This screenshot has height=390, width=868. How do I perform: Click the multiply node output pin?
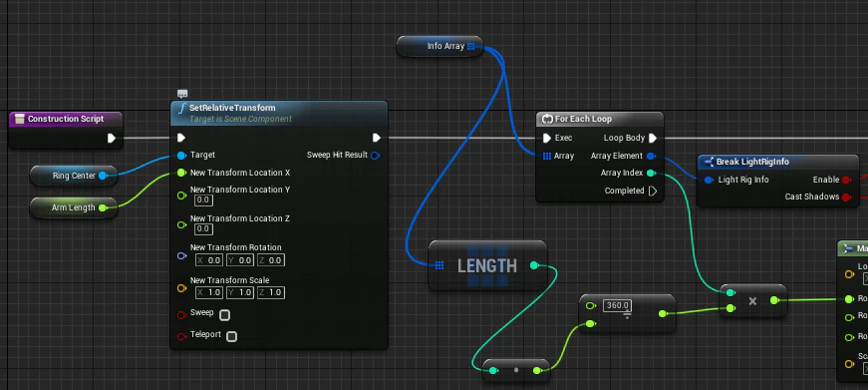774,300
